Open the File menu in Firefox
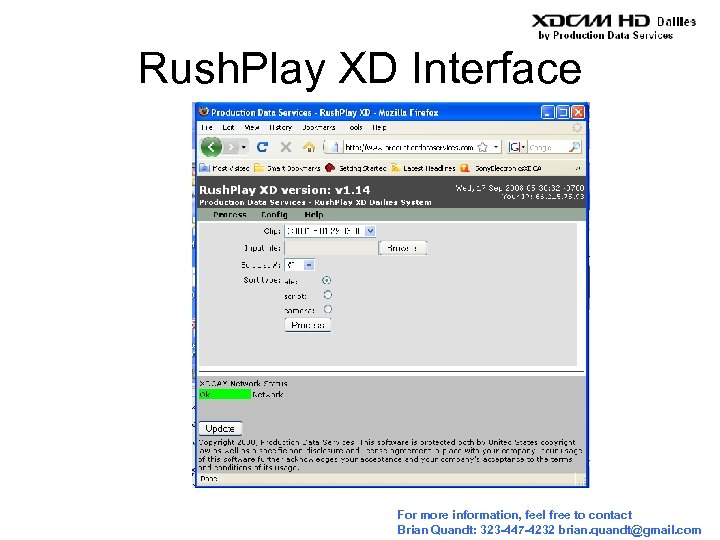Screen dimensions: 720x540 pos(207,128)
